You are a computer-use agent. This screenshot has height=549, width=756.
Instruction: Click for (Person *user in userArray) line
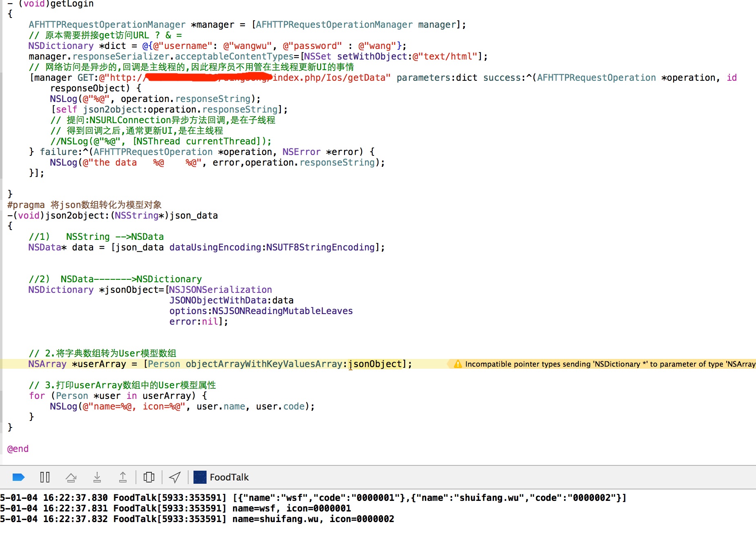coord(118,396)
